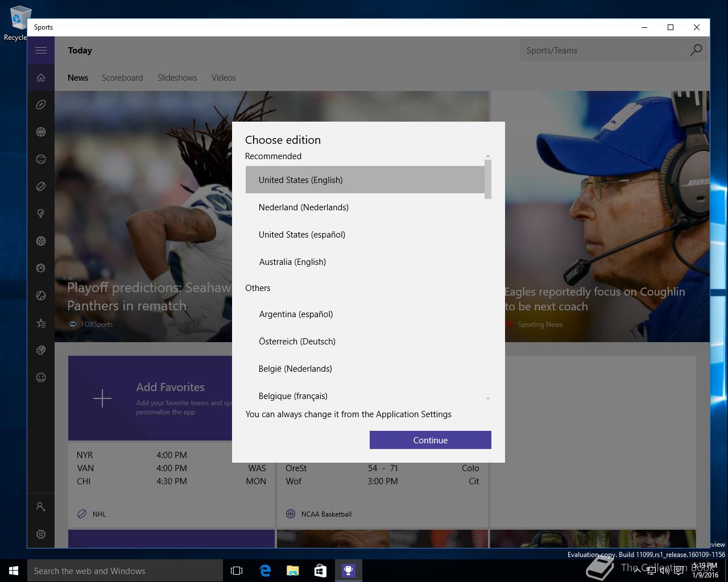This screenshot has width=728, height=582.
Task: Switch to the Scoreboard tab
Action: pyautogui.click(x=122, y=78)
